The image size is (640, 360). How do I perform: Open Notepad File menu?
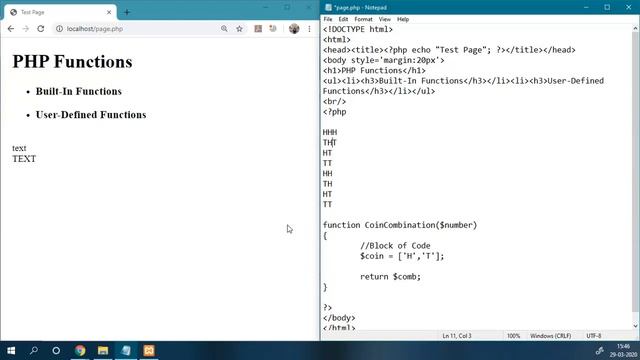point(328,19)
